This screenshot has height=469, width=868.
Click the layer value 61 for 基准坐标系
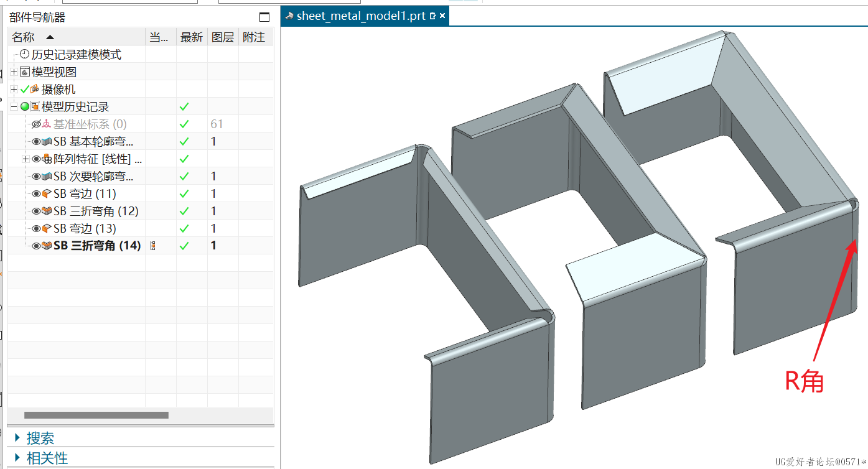(x=217, y=124)
